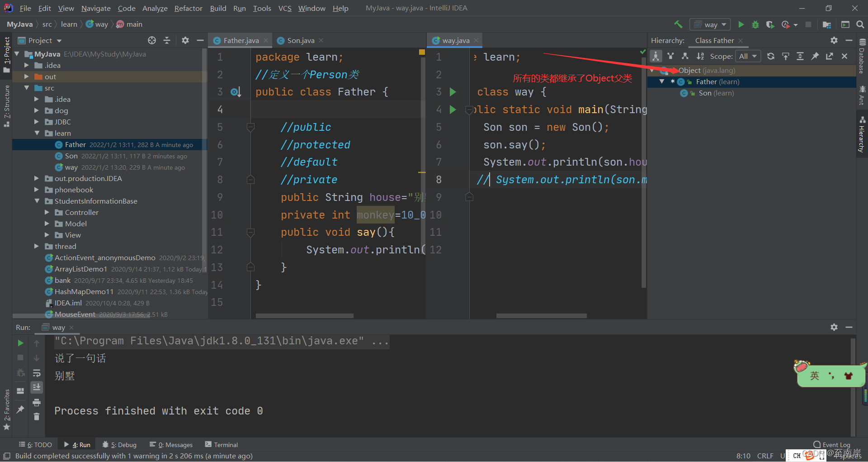Click the Build Project hammer icon
Viewport: 868px width, 462px height.
678,24
